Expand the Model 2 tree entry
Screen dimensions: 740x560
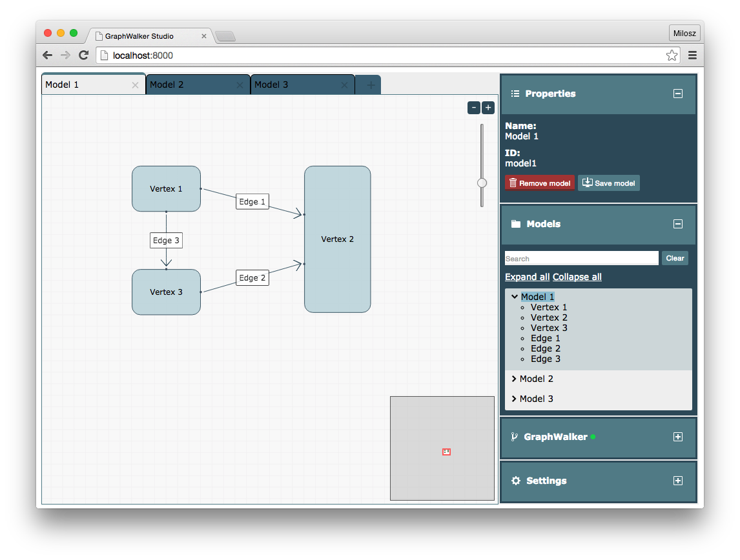click(514, 379)
